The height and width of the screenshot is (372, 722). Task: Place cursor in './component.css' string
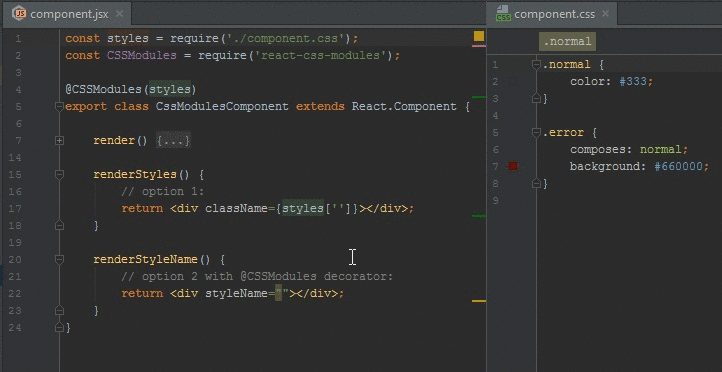tap(285, 39)
